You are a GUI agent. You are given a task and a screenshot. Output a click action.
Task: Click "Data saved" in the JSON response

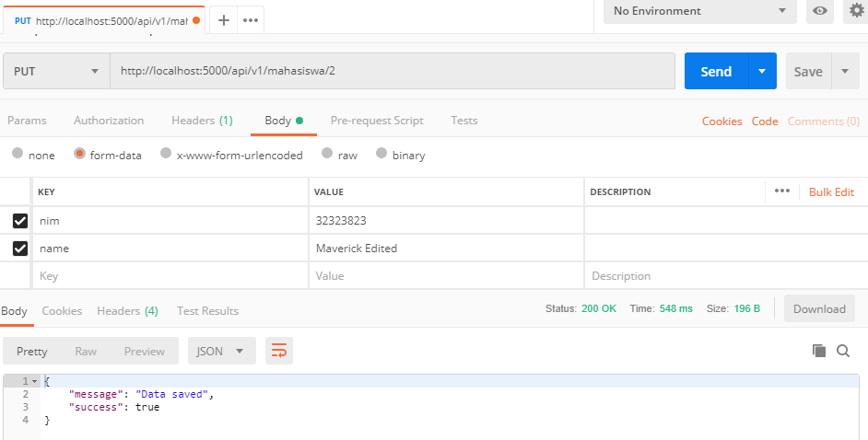[x=174, y=394]
